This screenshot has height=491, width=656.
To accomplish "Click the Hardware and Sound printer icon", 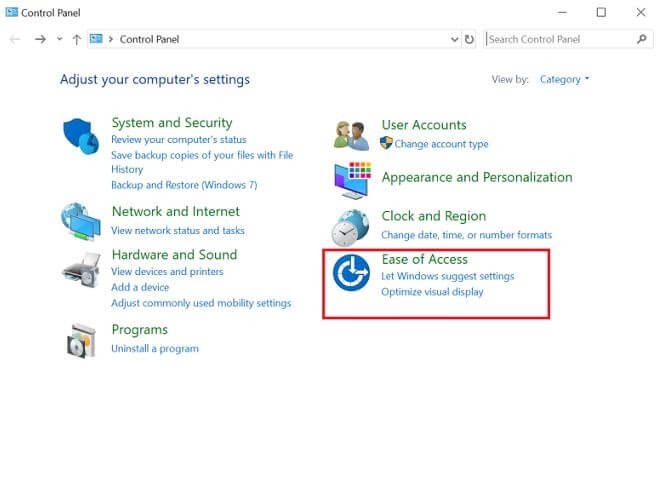I will click(81, 270).
